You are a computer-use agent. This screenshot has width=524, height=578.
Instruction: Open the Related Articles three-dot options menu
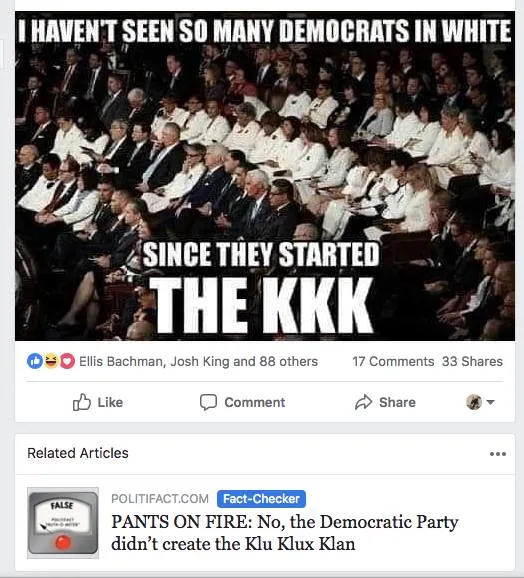coord(497,454)
